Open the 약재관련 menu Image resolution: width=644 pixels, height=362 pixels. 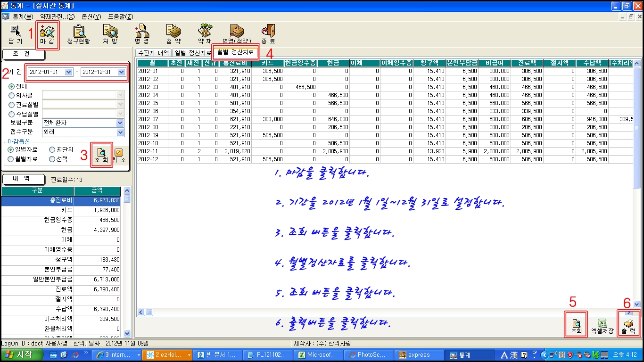tap(57, 16)
